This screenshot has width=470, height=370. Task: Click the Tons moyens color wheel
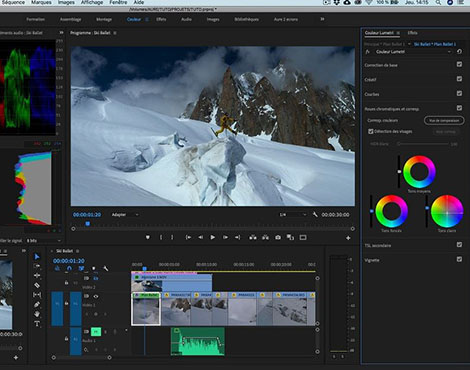(x=419, y=172)
